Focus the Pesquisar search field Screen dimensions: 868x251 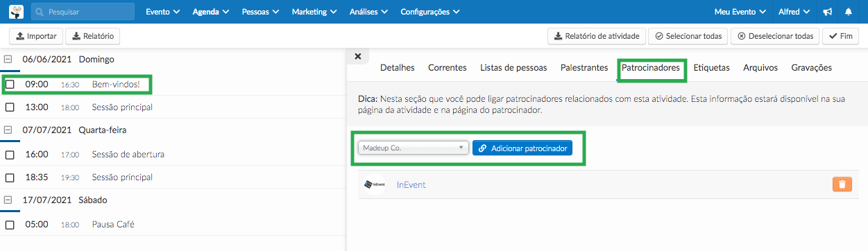point(83,12)
